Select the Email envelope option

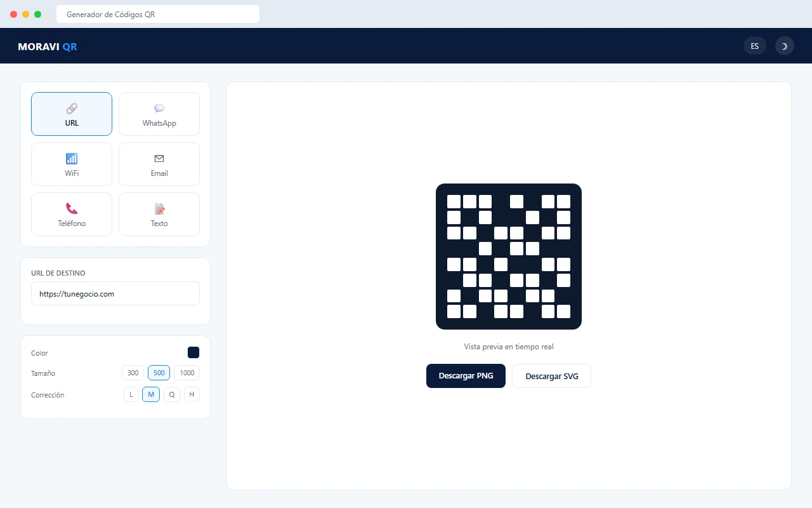click(159, 164)
